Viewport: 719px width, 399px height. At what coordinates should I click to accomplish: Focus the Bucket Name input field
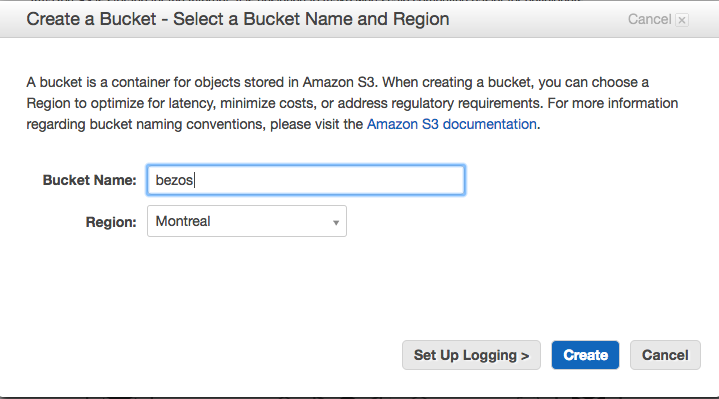[306, 180]
